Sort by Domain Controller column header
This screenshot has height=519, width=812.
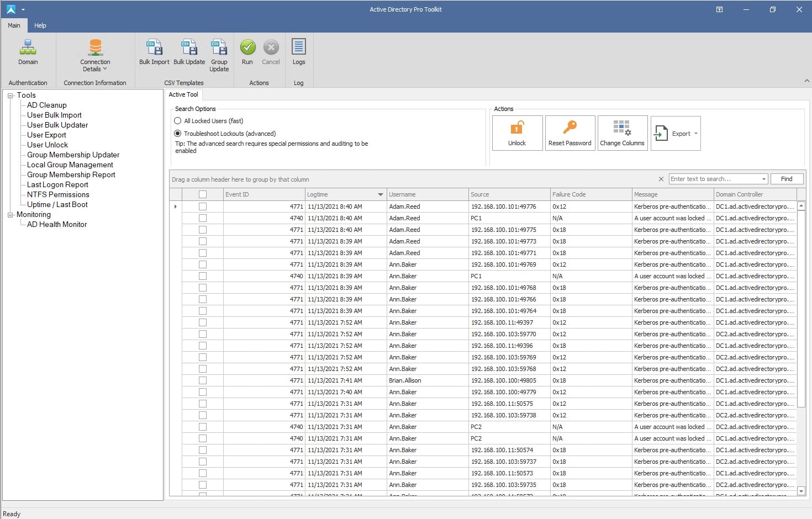755,194
